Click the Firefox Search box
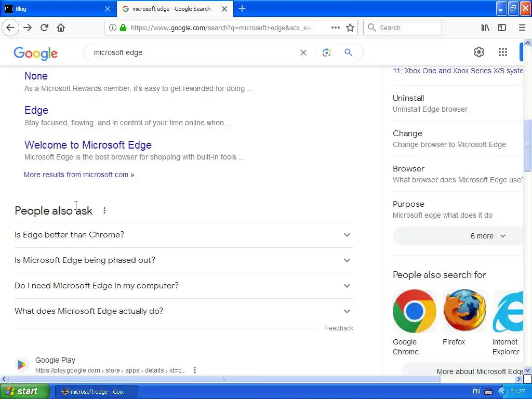 (x=403, y=28)
